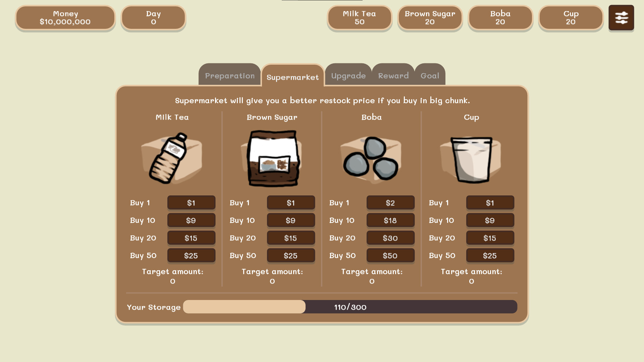Toggle Milk Tea target amount field

pos(172,276)
